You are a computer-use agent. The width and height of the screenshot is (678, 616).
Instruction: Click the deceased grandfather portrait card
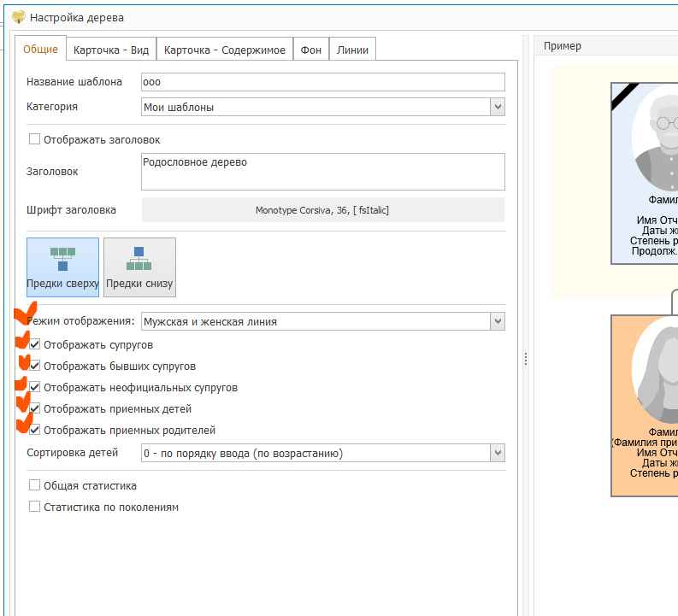tap(645, 173)
